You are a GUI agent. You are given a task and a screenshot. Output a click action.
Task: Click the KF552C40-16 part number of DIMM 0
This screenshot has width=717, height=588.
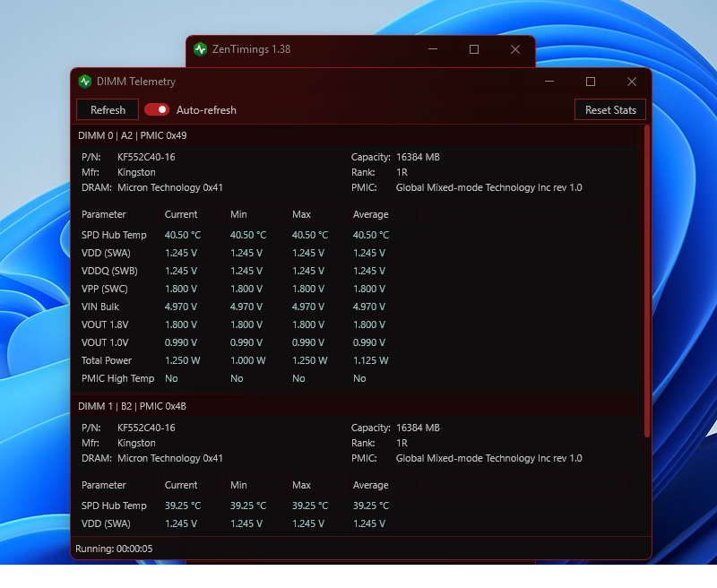(x=146, y=157)
